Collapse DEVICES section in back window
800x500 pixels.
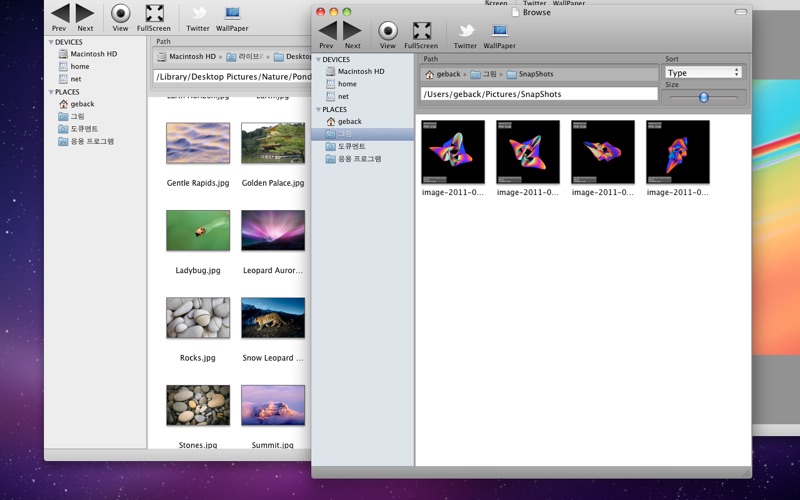coord(51,42)
